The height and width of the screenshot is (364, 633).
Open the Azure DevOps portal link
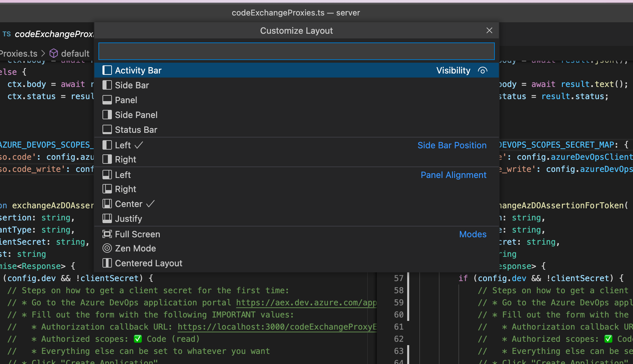(305, 302)
